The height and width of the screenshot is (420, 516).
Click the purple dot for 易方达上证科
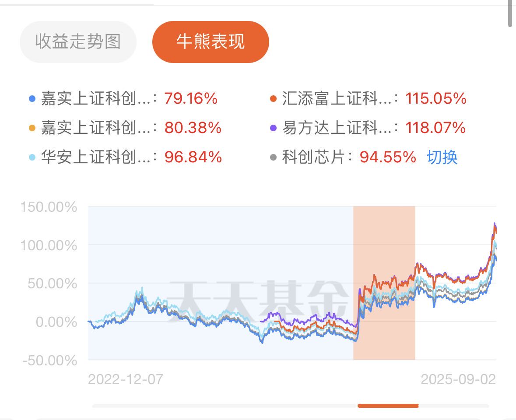pyautogui.click(x=273, y=128)
